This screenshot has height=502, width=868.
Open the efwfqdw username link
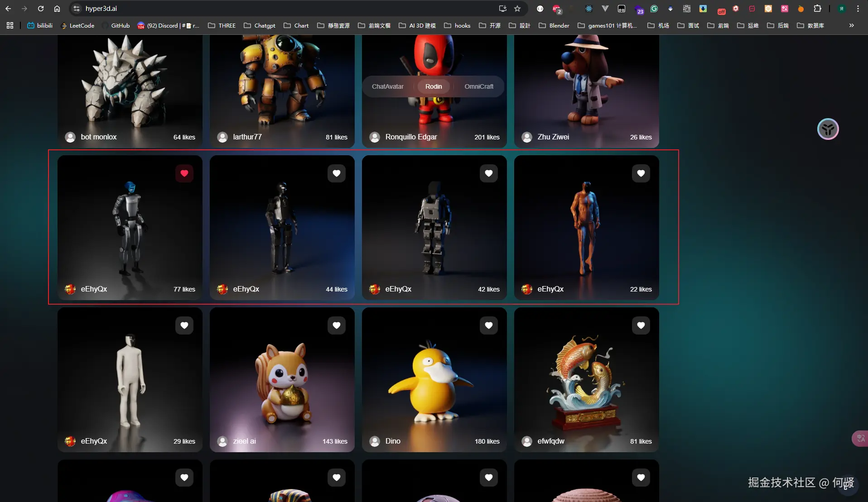click(x=551, y=441)
